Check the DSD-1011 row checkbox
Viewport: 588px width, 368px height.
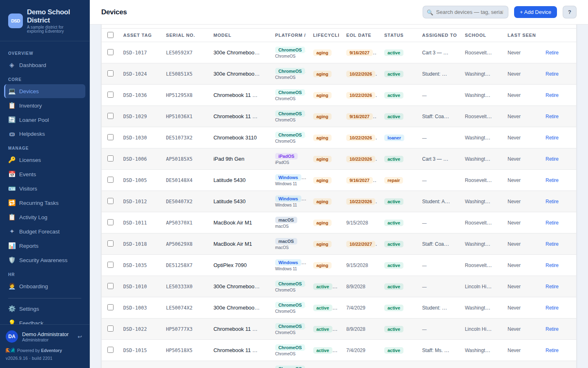tap(110, 222)
